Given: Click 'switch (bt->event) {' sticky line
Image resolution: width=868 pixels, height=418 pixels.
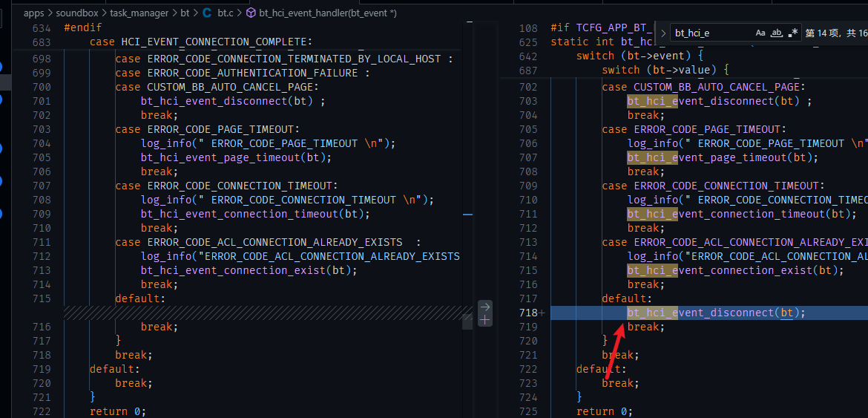Looking at the screenshot, I should (x=640, y=56).
